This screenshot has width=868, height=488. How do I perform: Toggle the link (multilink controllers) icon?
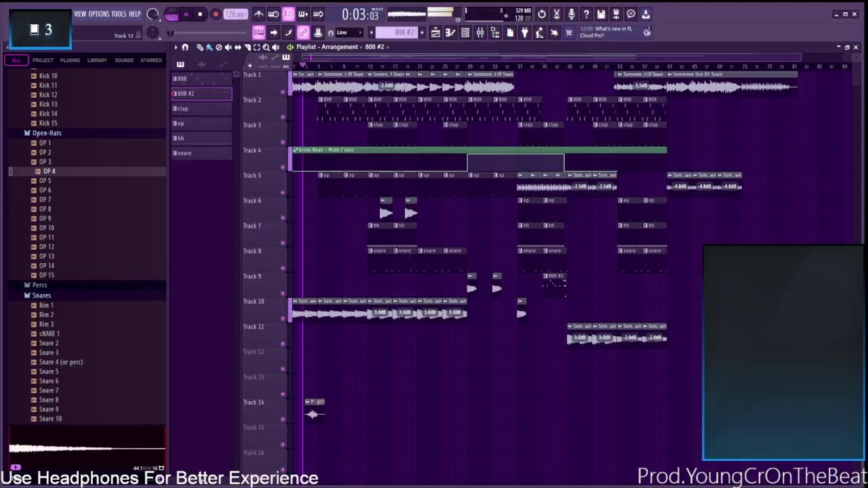tap(302, 33)
